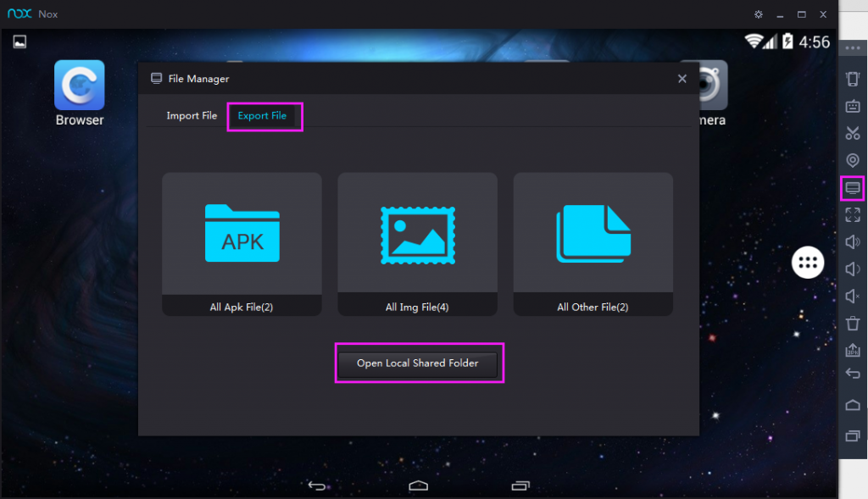Uninstall an app using the trash sidebar icon

point(853,323)
